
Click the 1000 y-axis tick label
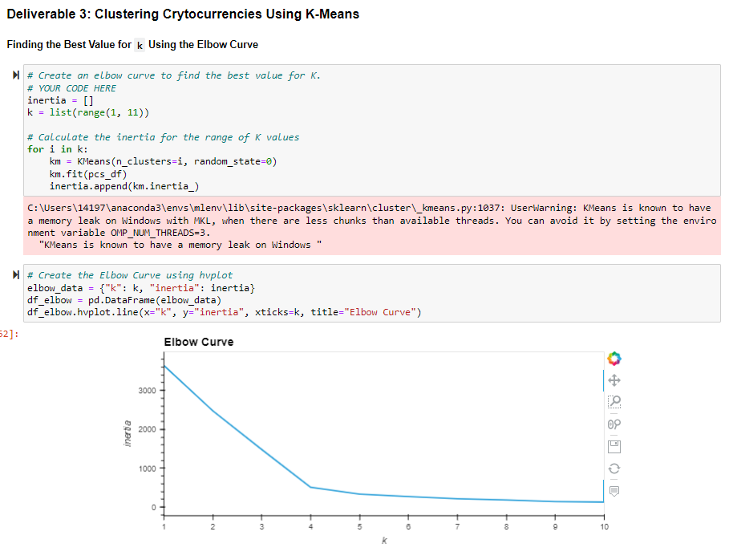147,469
